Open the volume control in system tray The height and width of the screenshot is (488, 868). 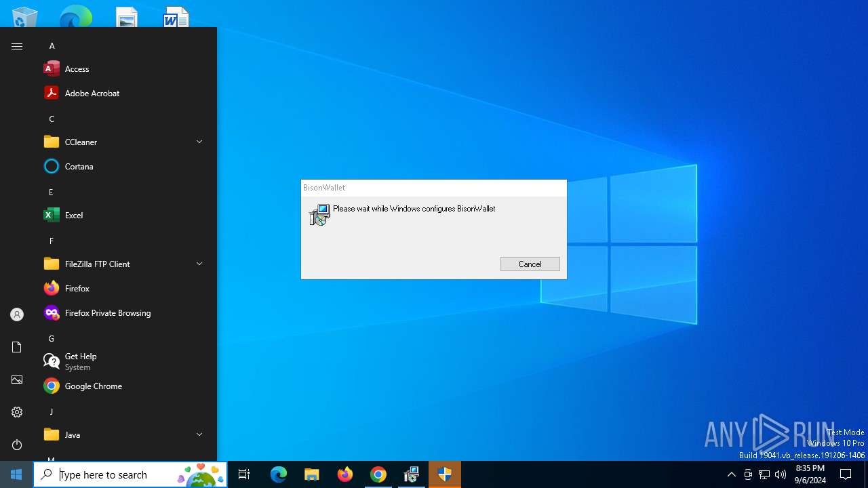coord(781,474)
